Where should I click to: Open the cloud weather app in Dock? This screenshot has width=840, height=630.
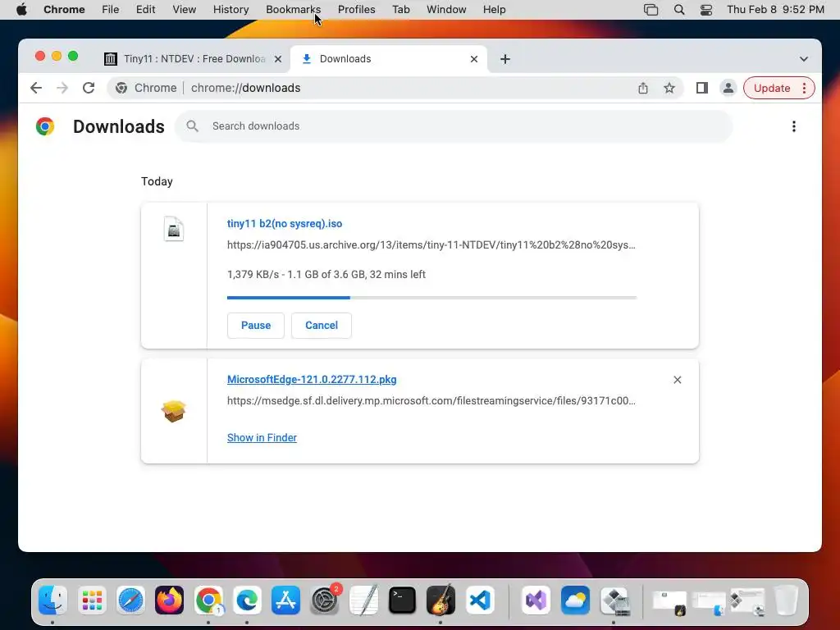point(575,600)
